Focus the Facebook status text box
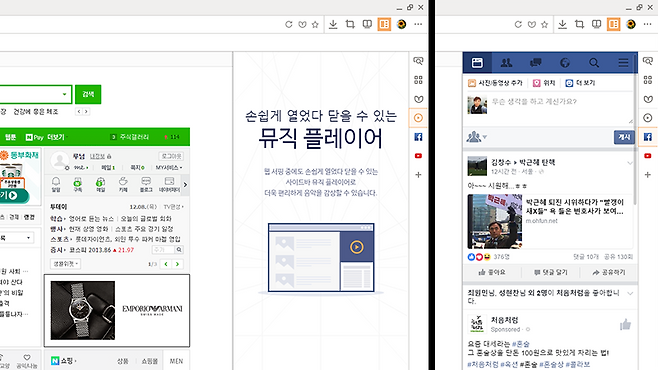658x370 pixels. 561,108
